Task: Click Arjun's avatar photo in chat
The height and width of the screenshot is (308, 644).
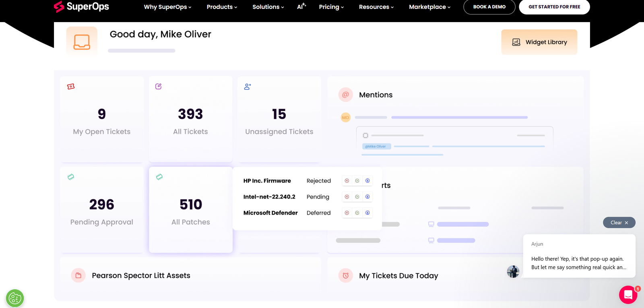Action: [513, 271]
